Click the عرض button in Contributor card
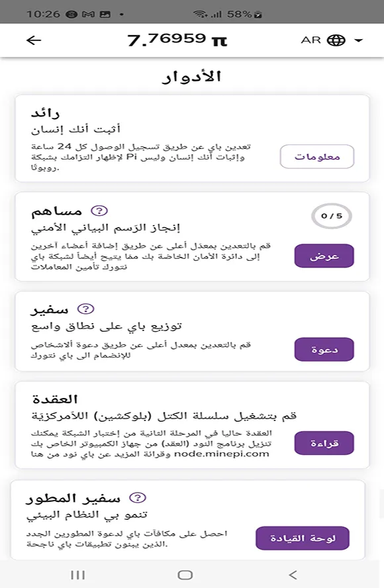 coord(324,256)
